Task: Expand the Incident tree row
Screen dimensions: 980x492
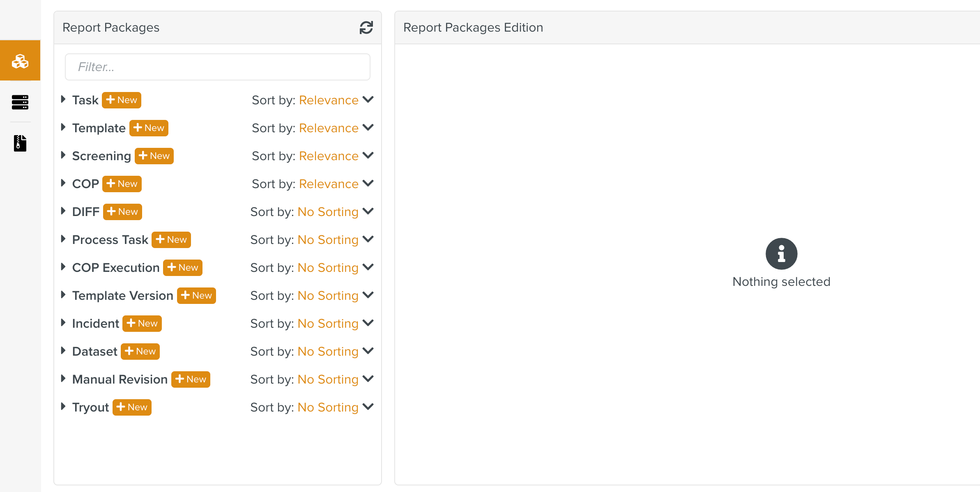Action: click(x=63, y=322)
